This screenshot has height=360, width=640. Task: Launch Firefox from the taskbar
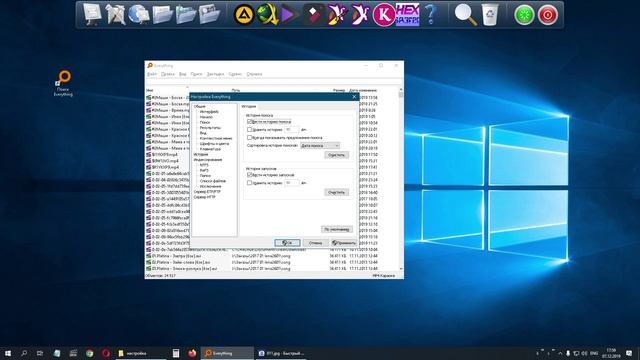[x=192, y=353]
